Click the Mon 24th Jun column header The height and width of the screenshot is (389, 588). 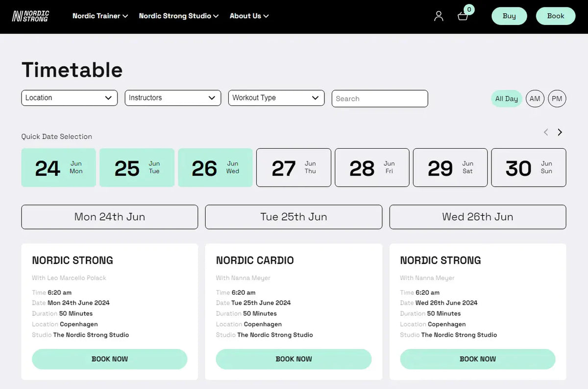point(110,217)
